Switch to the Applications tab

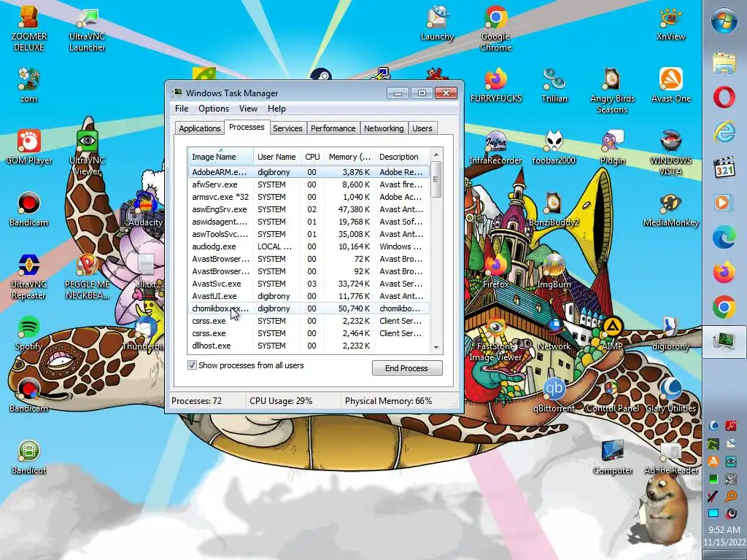click(x=200, y=128)
